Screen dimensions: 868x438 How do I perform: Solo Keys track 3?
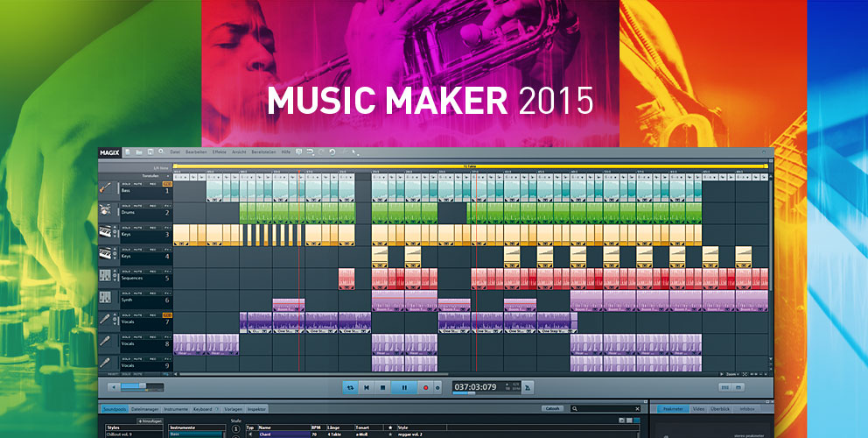point(125,228)
